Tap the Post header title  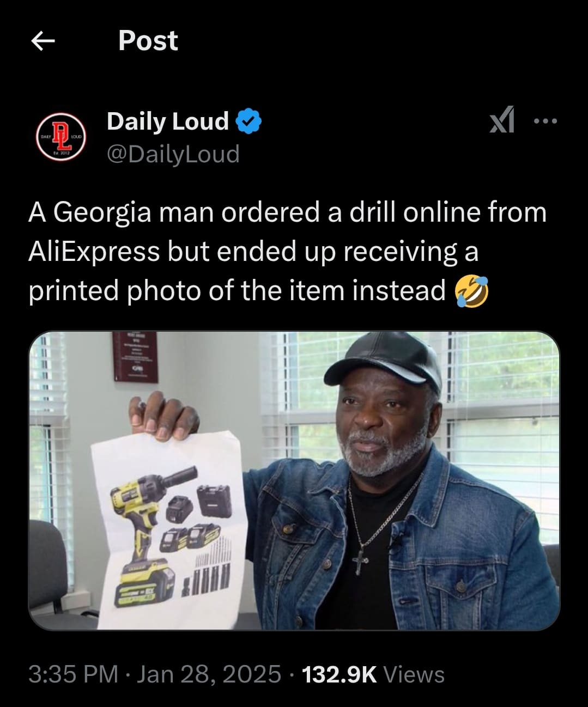(x=148, y=41)
